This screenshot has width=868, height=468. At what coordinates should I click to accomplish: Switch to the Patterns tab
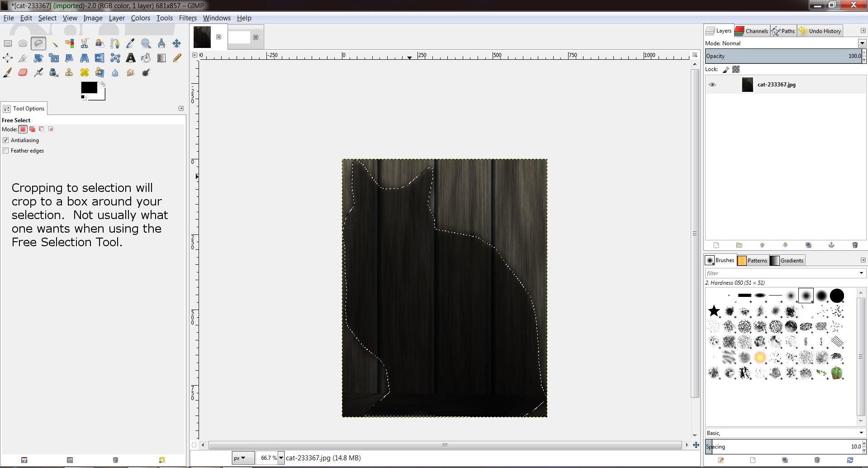[752, 260]
